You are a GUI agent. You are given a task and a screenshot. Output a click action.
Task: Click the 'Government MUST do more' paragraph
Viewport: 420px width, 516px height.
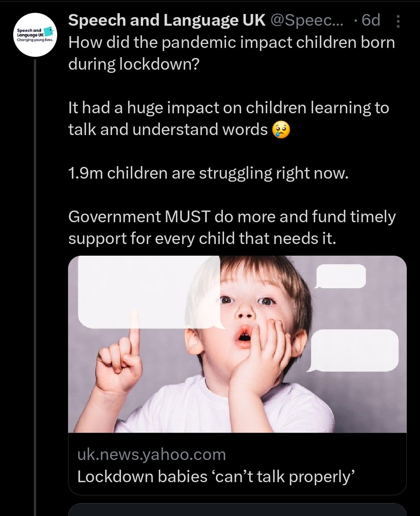coord(232,228)
